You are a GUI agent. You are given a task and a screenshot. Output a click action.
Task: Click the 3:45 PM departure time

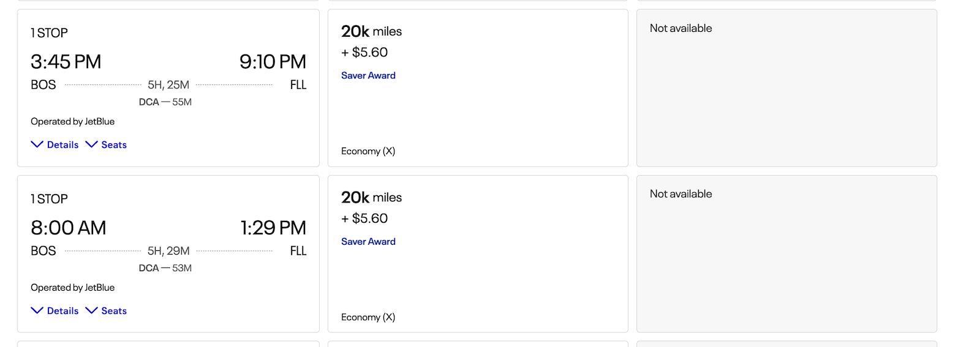coord(66,62)
